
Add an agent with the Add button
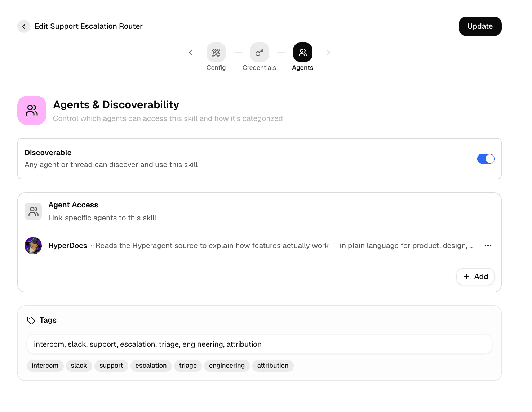(475, 277)
